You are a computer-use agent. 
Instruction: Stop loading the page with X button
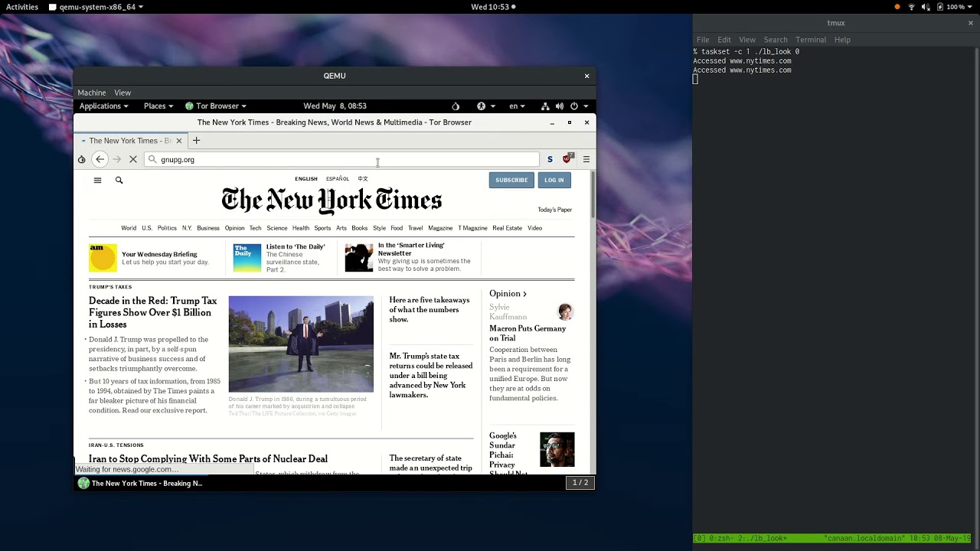(132, 159)
